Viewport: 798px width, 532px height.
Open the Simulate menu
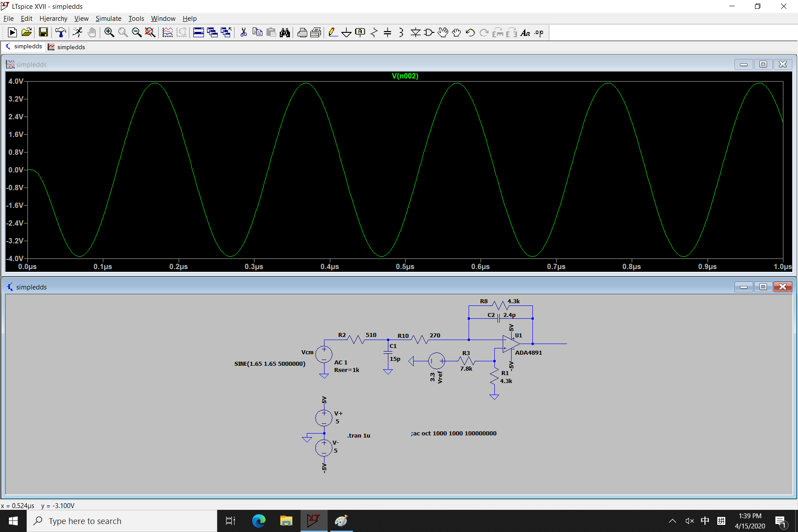(x=109, y=18)
